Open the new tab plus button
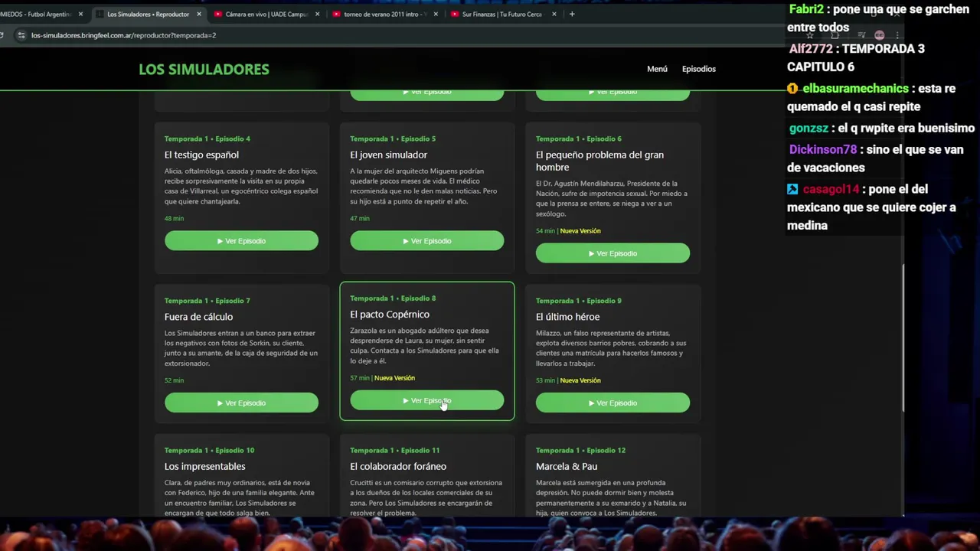Image resolution: width=980 pixels, height=551 pixels. click(571, 14)
